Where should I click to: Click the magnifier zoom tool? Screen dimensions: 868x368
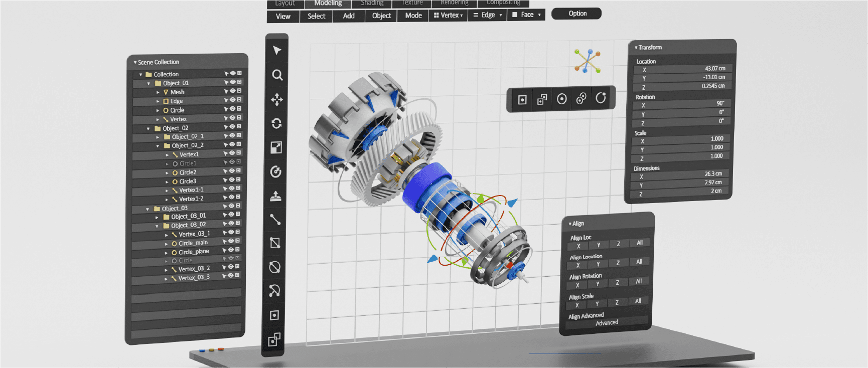point(277,75)
